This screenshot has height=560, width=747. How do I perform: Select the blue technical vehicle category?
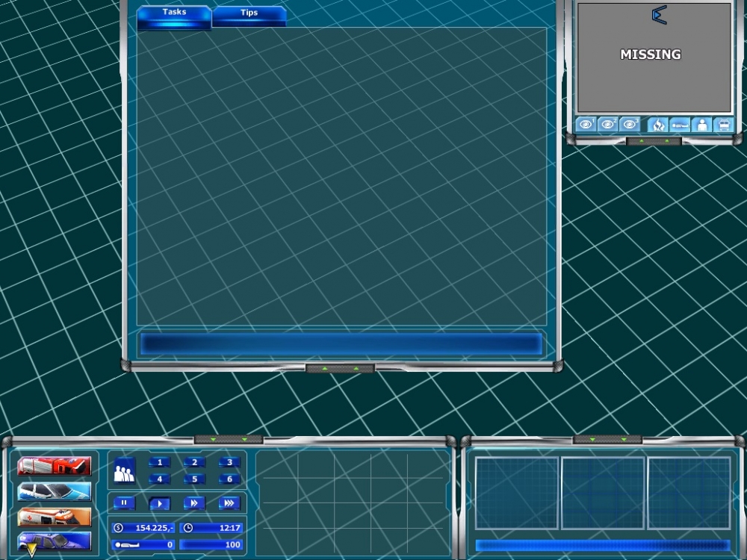[x=54, y=541]
